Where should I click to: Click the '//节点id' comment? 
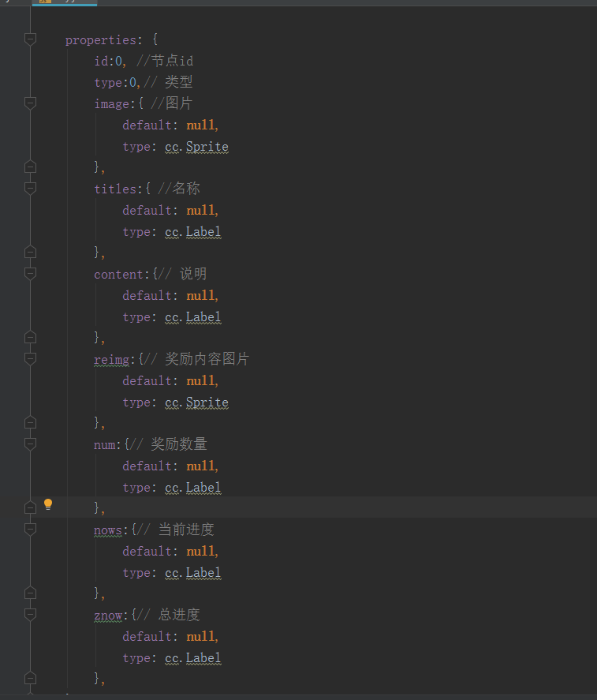165,61
